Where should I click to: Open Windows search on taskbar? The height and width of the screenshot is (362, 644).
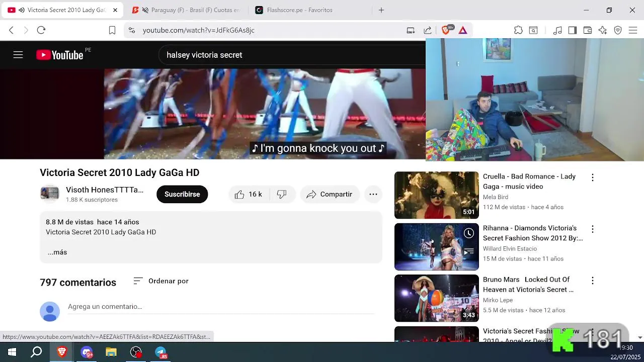(x=37, y=352)
